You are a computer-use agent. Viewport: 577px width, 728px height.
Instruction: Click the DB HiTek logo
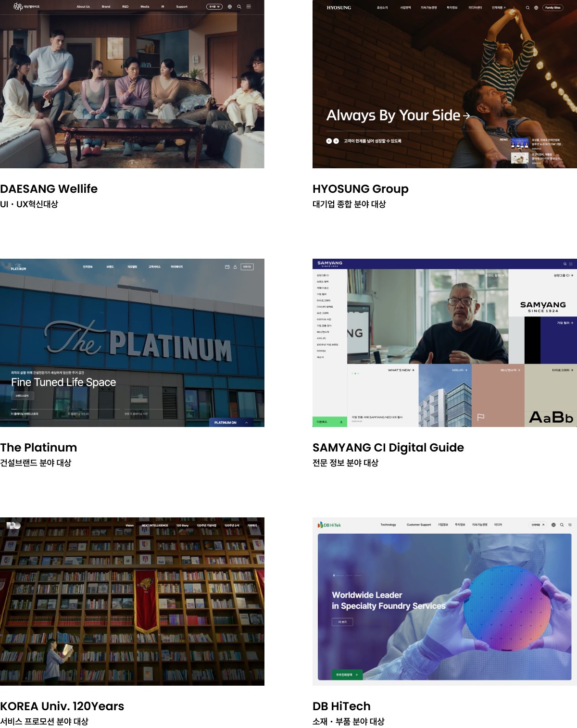(x=329, y=525)
